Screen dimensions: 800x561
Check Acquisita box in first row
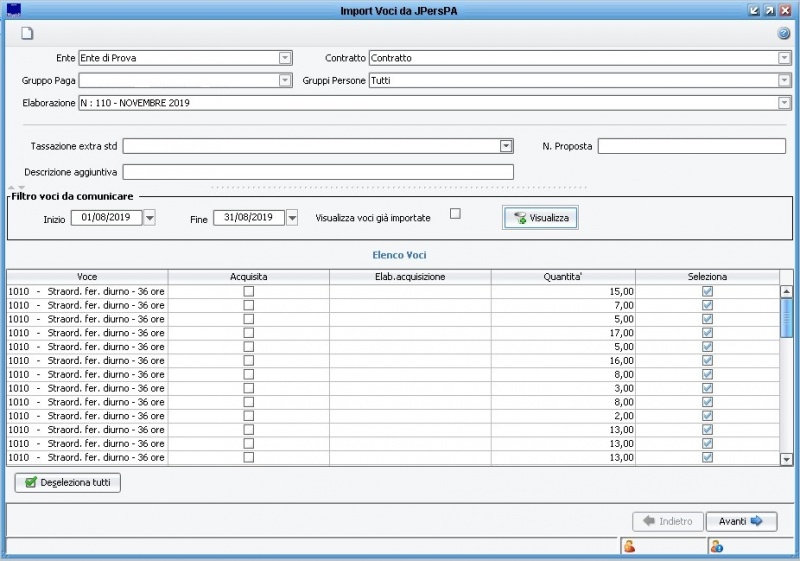(248, 291)
